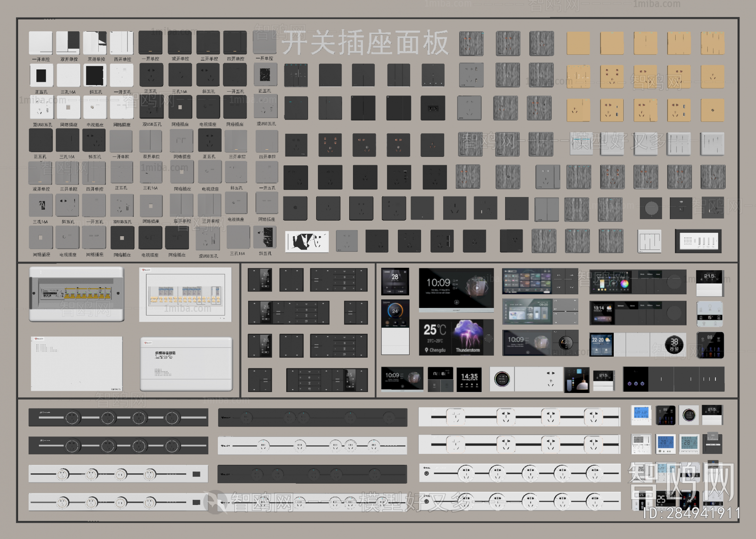The image size is (756, 539).
Task: Click the circular 24° thermostat gauge
Action: tap(395, 311)
